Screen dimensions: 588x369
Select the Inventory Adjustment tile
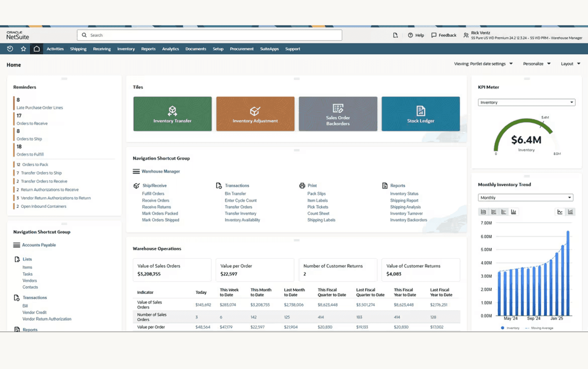pyautogui.click(x=255, y=114)
